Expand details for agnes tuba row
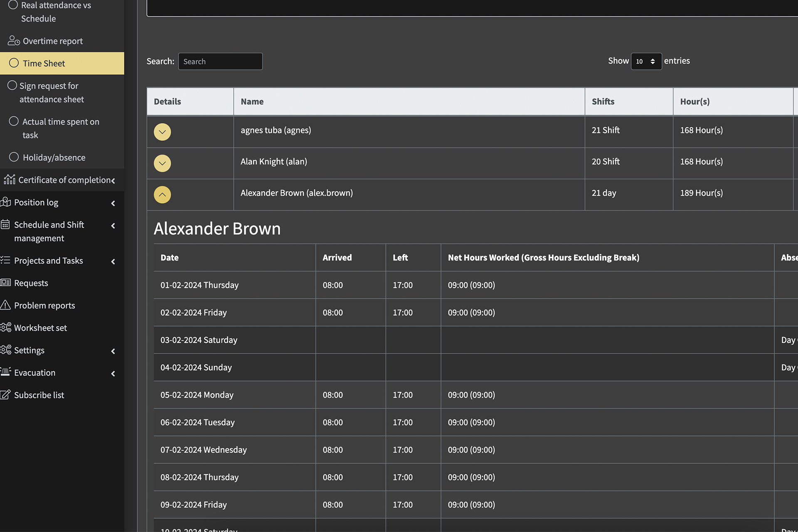 [x=162, y=132]
